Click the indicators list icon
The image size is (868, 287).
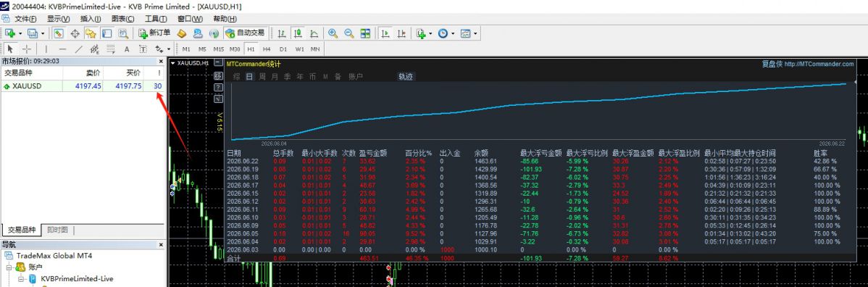pos(421,33)
